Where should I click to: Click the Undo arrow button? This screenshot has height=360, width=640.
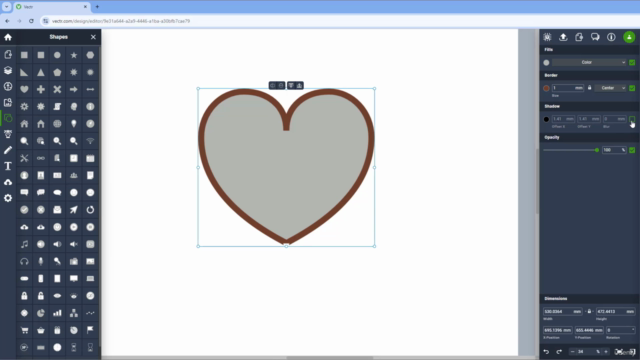(x=547, y=351)
